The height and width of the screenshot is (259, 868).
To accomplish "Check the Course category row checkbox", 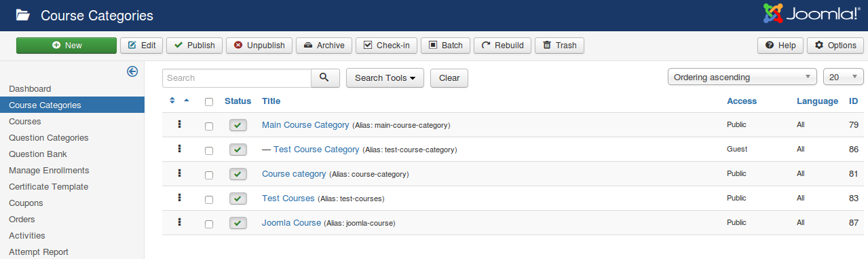I will pos(209,175).
